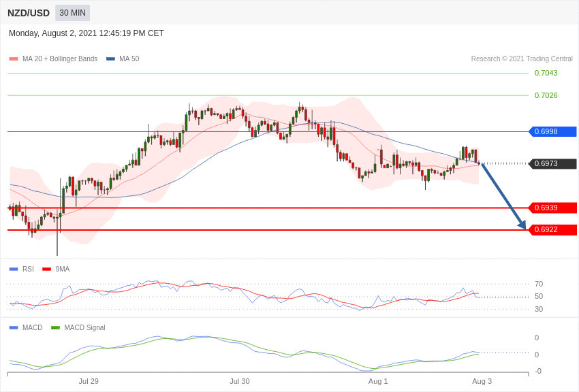The width and height of the screenshot is (579, 392).
Task: Click the NZD/USD symbol title
Action: 29,13
